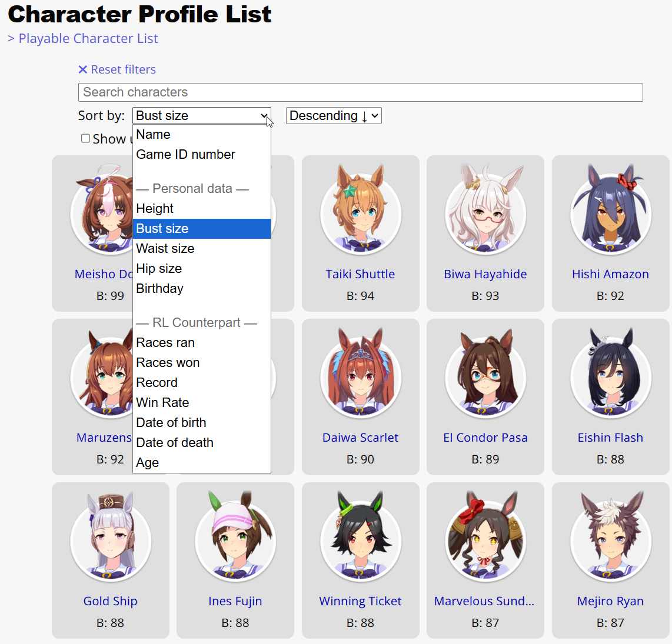Sort by Birthday option
Viewport: 672px width, 644px height.
coord(201,288)
